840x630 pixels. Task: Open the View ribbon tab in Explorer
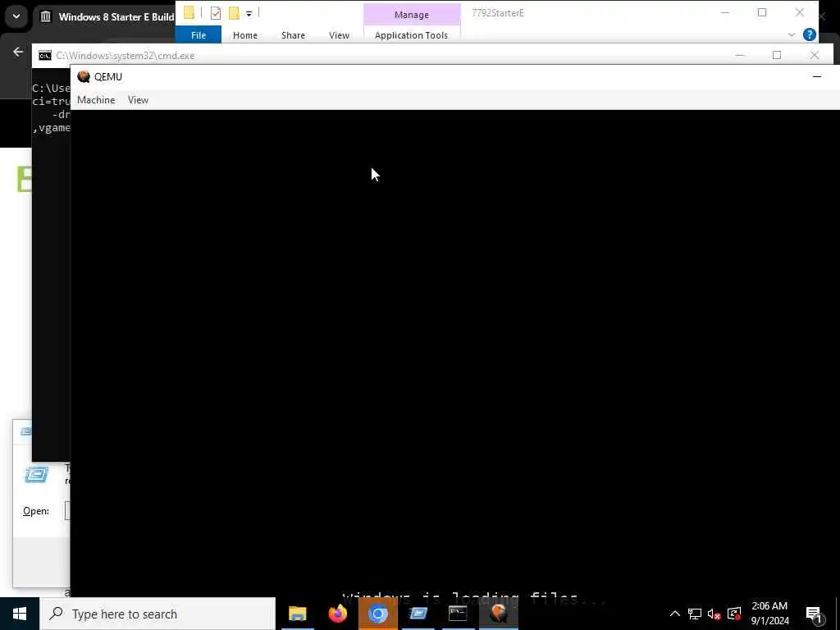[x=339, y=35]
